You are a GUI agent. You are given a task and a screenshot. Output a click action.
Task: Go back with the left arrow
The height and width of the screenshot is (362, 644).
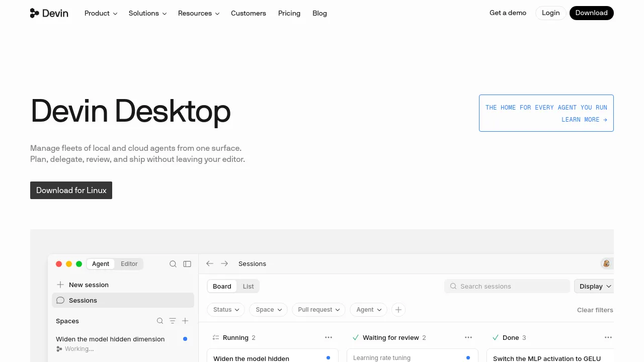click(x=210, y=263)
